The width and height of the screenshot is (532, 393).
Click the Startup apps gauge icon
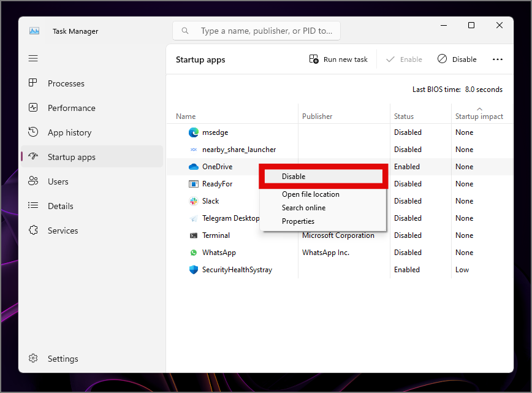(33, 156)
